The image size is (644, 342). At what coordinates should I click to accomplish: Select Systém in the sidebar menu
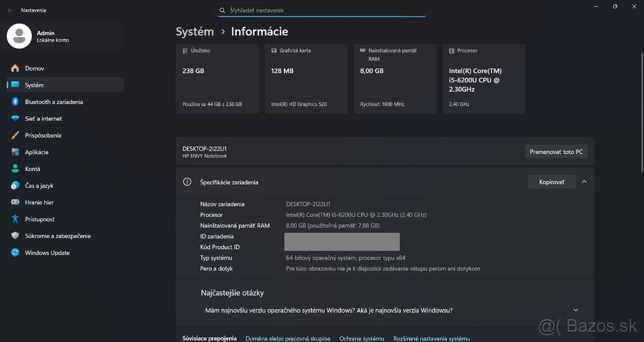point(34,84)
